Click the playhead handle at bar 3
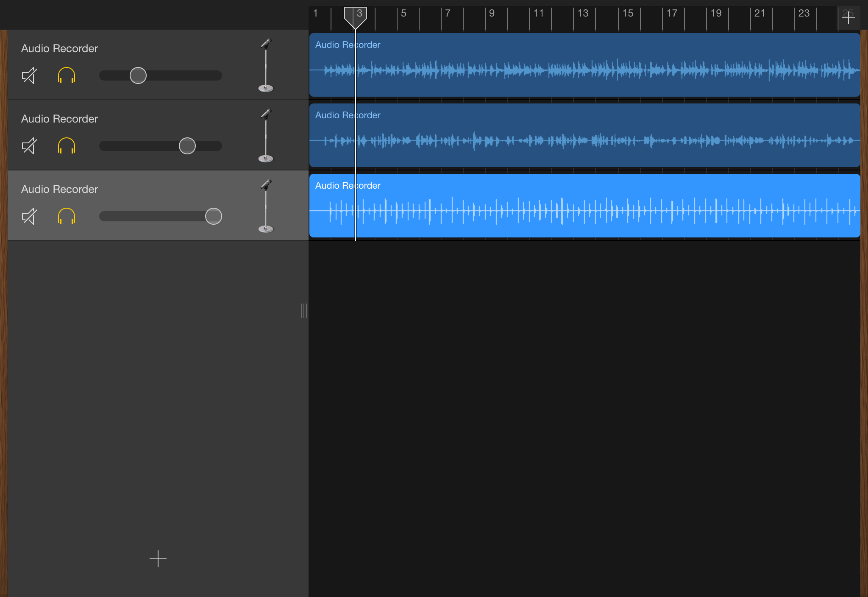The height and width of the screenshot is (597, 868). tap(355, 17)
